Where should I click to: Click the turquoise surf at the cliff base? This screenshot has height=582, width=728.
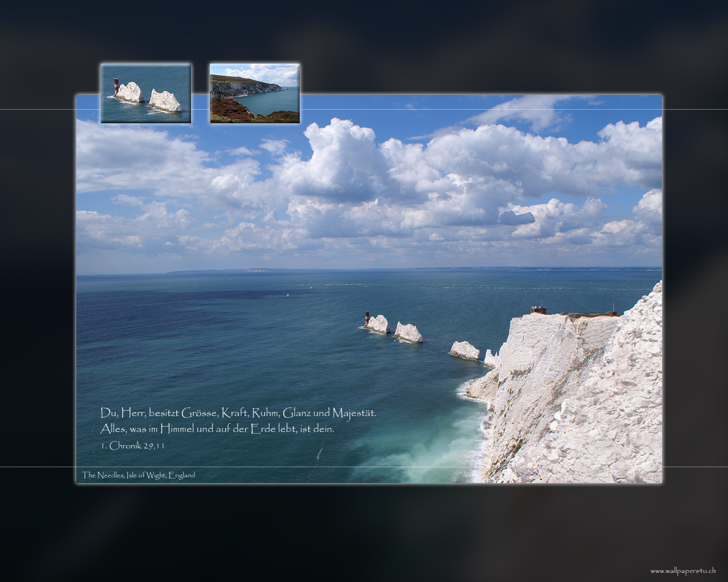pos(438,449)
